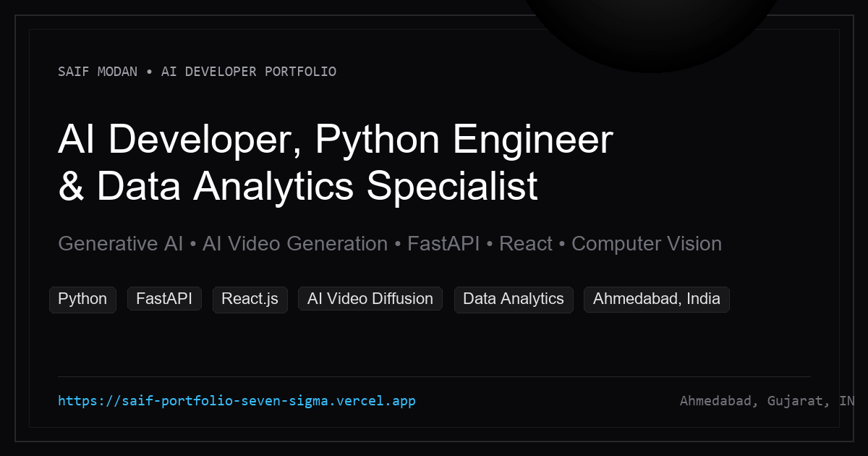Select the Ahmedabad, India tag chip
Viewport: 868px width, 456px height.
pos(657,300)
